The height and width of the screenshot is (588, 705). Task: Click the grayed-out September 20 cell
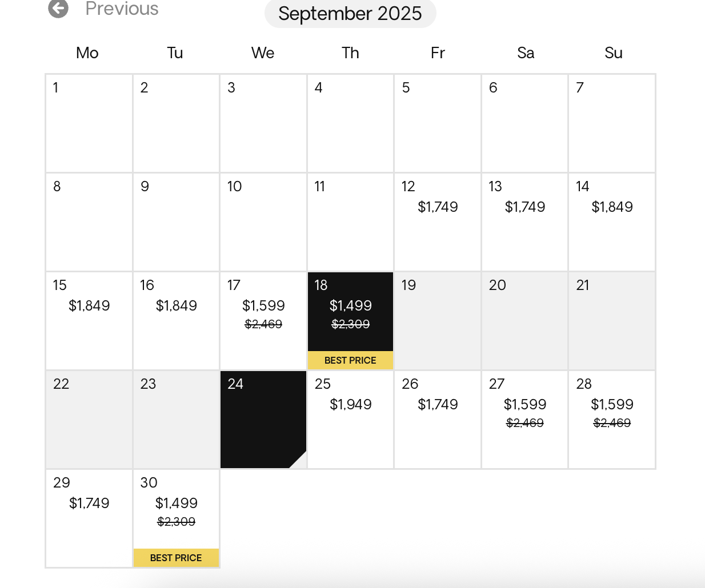click(524, 321)
